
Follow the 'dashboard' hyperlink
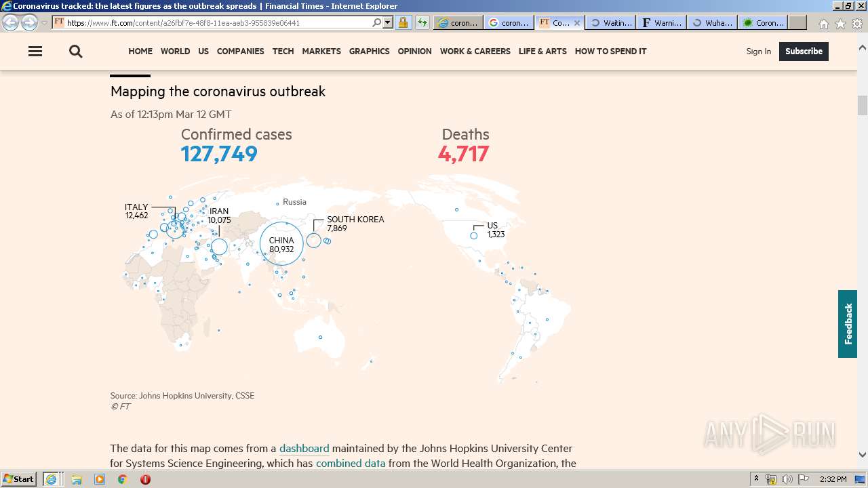304,449
